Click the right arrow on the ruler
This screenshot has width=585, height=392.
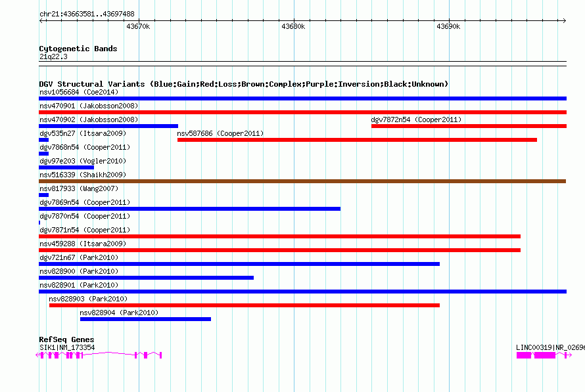point(564,21)
